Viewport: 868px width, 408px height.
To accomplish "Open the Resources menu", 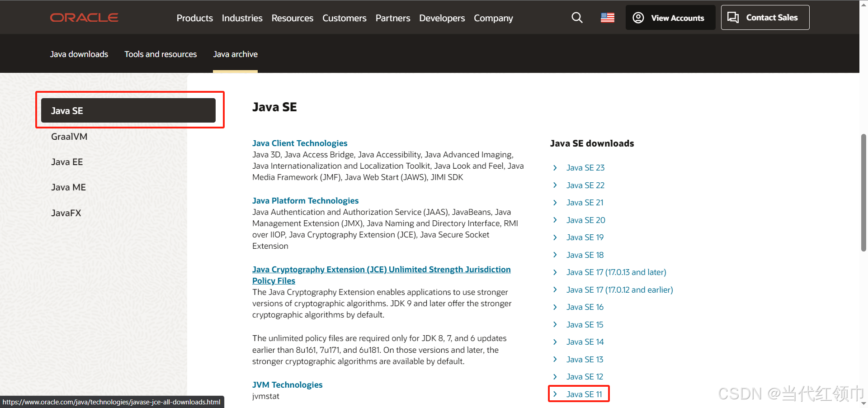I will (292, 18).
